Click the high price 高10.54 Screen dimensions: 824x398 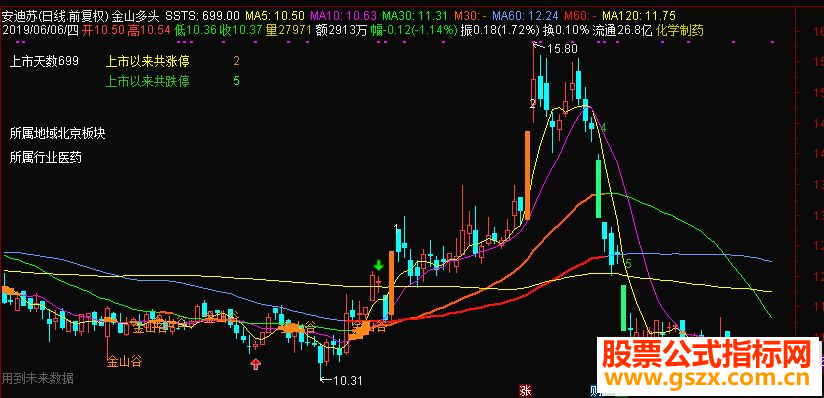pos(149,31)
